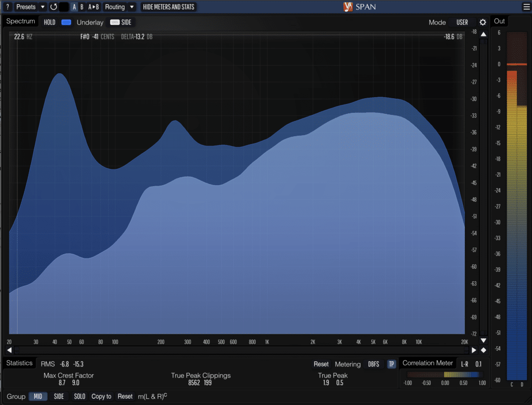Open the Metering DBFS selector
This screenshot has height=405, width=532.
pyautogui.click(x=374, y=364)
